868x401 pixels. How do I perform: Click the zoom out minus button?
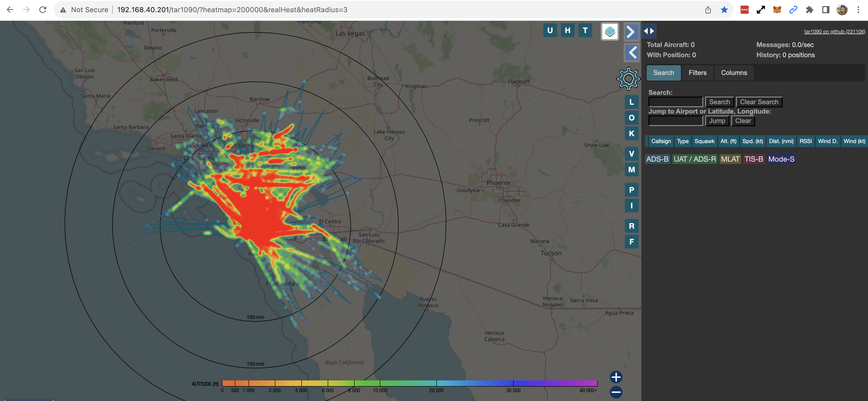click(x=616, y=392)
